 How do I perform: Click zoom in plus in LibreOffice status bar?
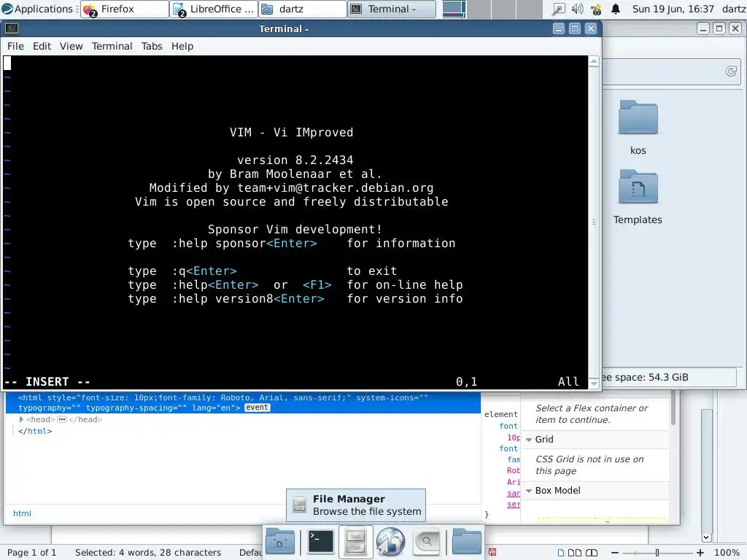[700, 553]
